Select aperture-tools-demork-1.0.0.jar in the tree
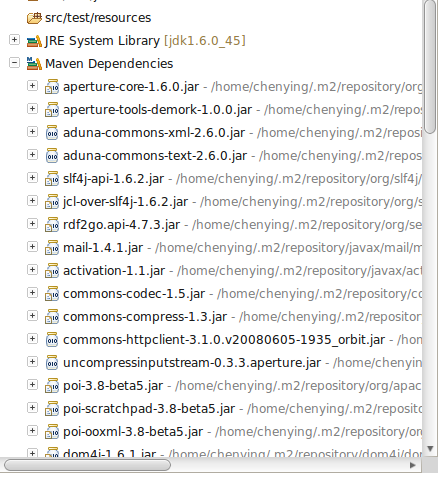The width and height of the screenshot is (442, 478). click(x=157, y=110)
